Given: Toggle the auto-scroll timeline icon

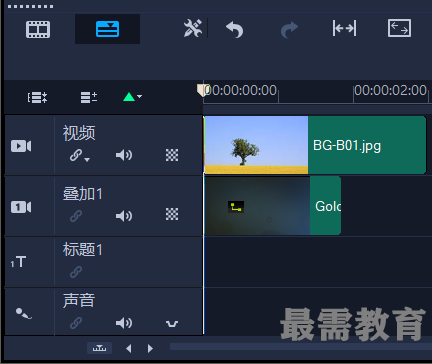Looking at the screenshot, I should (99, 348).
